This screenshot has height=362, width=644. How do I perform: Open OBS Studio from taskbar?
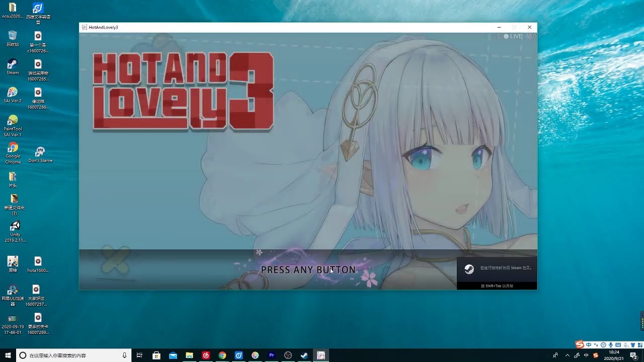click(x=288, y=355)
